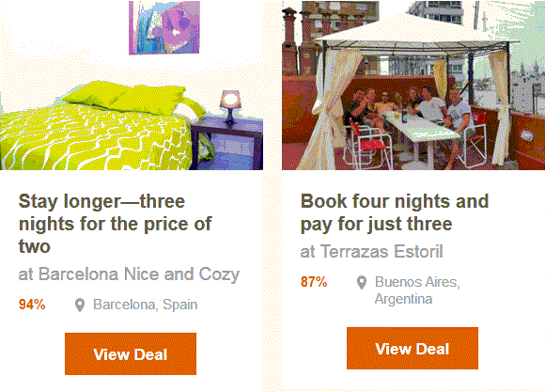The width and height of the screenshot is (545, 392).
Task: Select the 'Buenos Aires, Argentina' location text
Action: [417, 290]
